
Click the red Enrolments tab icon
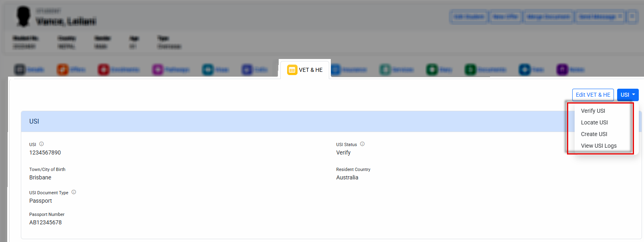tap(103, 70)
